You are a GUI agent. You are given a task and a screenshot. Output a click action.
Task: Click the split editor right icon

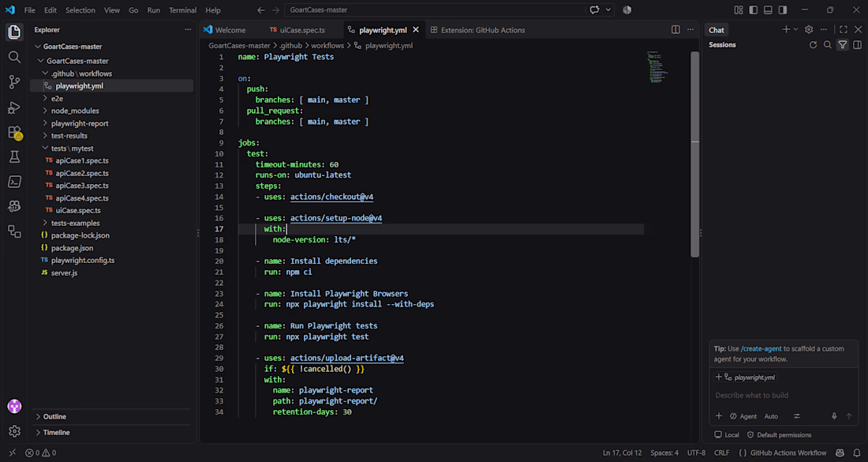[x=675, y=30]
